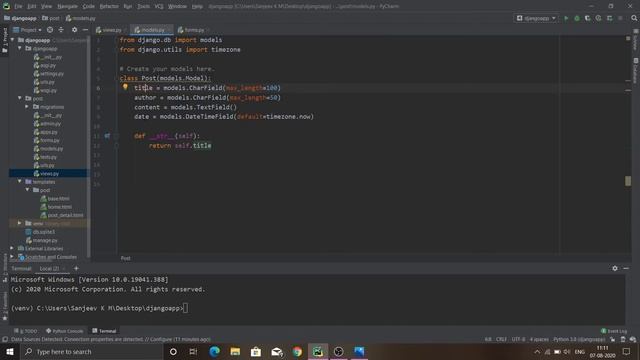This screenshot has height=360, width=640.
Task: Open the Windows Start menu
Action: [9, 351]
